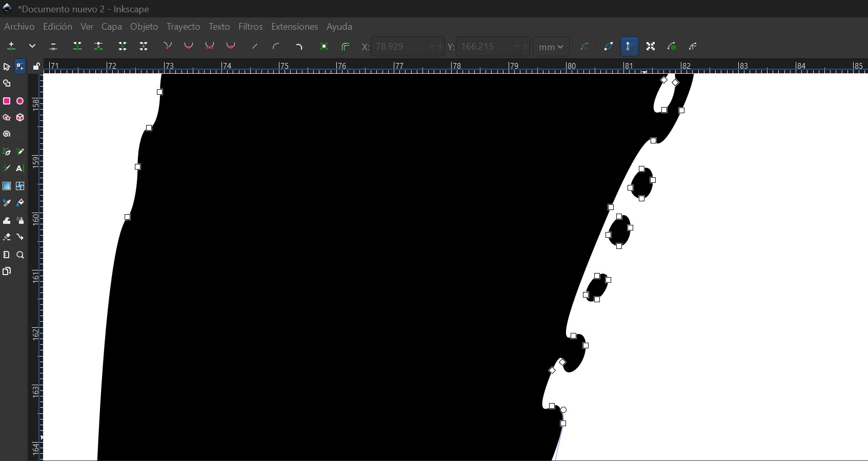This screenshot has width=868, height=461.
Task: Make selected nodes auto-smooth
Action: [x=231, y=47]
